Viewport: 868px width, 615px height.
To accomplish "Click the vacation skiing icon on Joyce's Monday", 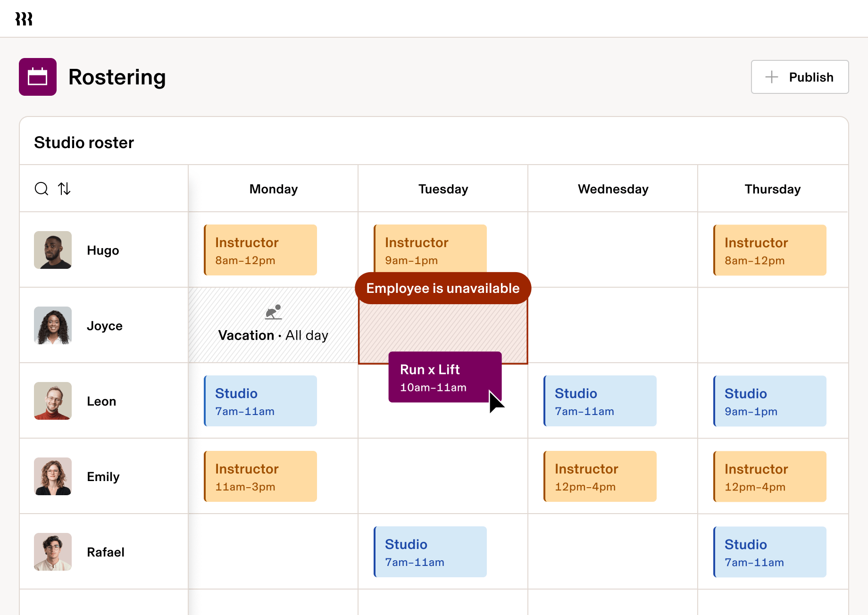I will (273, 312).
